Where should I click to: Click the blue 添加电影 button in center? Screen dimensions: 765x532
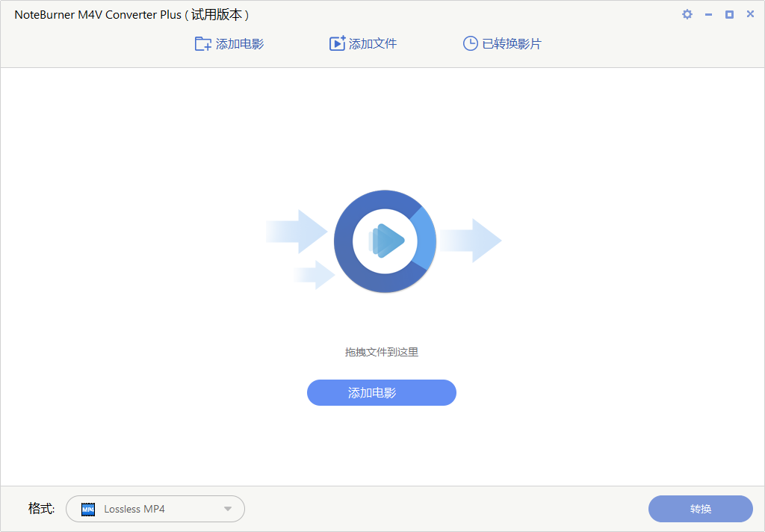click(x=382, y=393)
